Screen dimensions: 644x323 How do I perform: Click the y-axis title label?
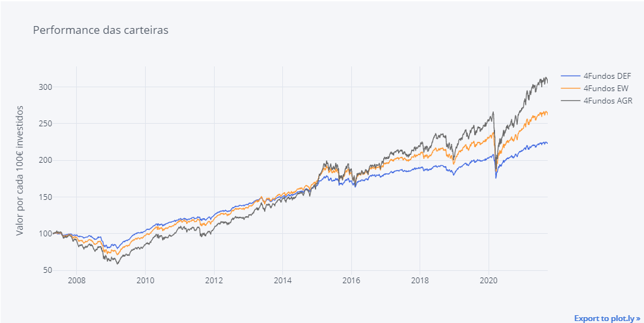coord(20,169)
